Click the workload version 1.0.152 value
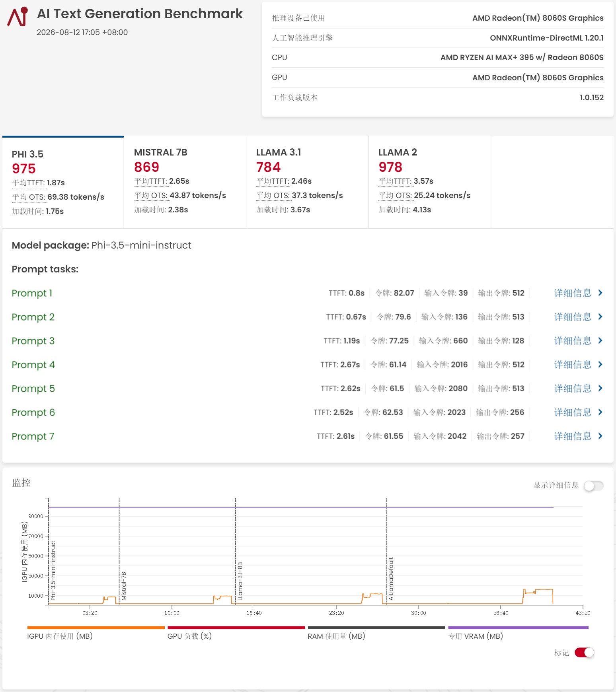 pyautogui.click(x=592, y=97)
